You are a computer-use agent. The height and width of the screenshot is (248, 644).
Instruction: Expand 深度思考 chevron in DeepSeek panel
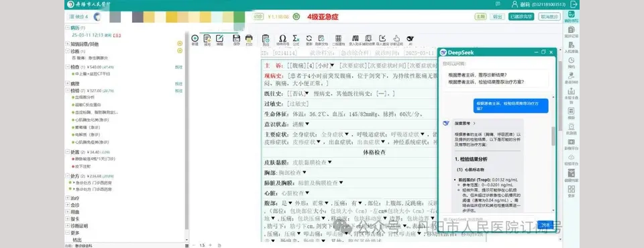pyautogui.click(x=474, y=124)
